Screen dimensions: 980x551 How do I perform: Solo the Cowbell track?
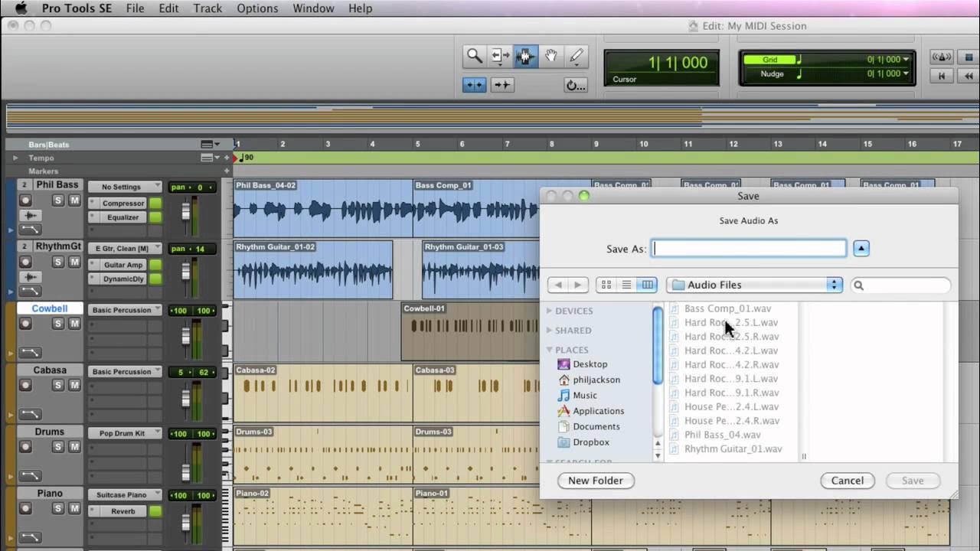point(57,324)
